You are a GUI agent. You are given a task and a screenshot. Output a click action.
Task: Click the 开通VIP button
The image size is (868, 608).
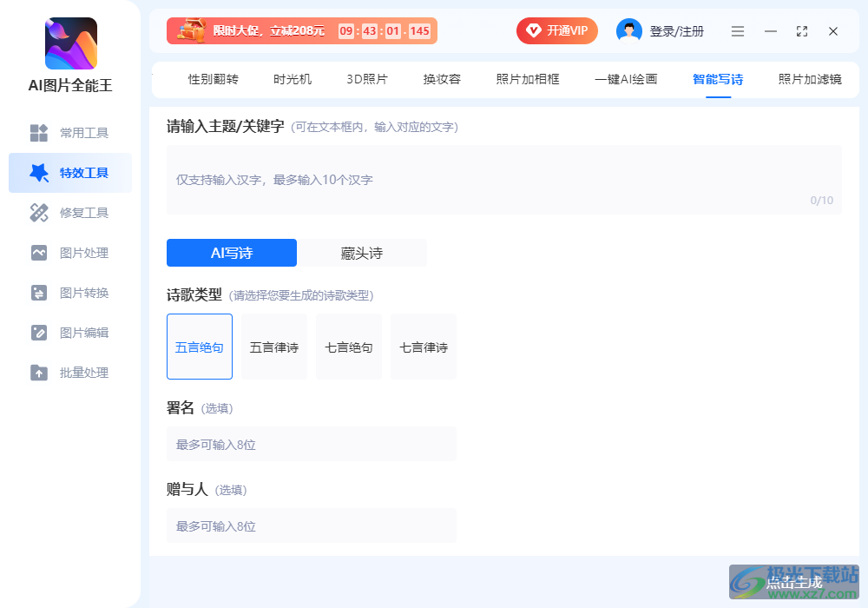556,30
